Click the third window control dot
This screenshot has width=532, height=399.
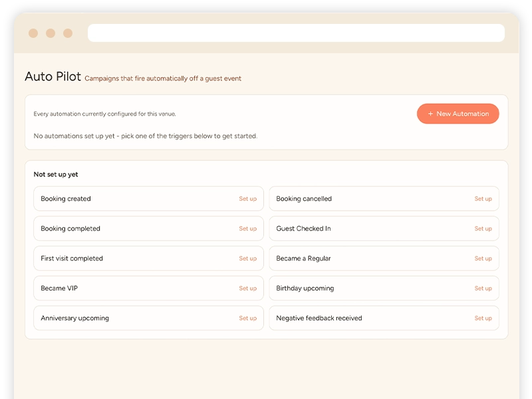pyautogui.click(x=68, y=33)
